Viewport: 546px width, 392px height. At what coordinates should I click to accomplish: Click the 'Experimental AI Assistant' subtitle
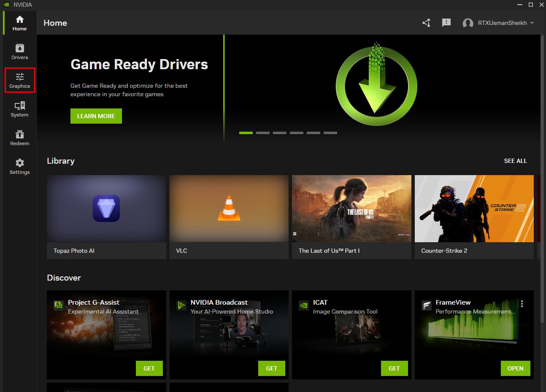coord(103,311)
